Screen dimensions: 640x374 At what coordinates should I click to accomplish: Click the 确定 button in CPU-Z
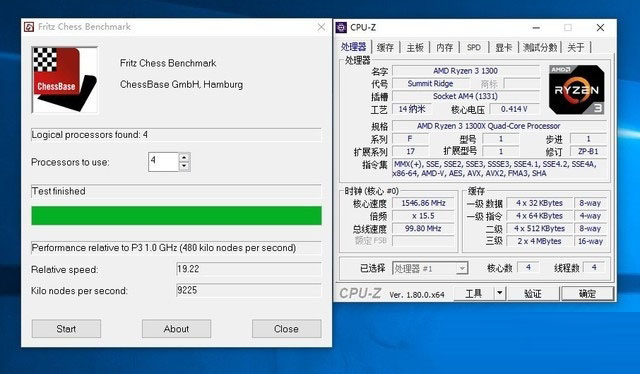587,294
